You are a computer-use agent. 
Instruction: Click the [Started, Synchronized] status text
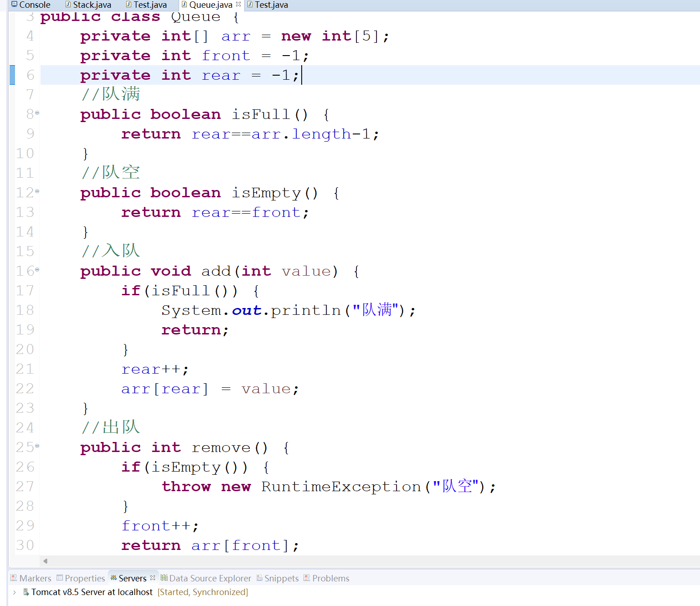[x=203, y=592]
